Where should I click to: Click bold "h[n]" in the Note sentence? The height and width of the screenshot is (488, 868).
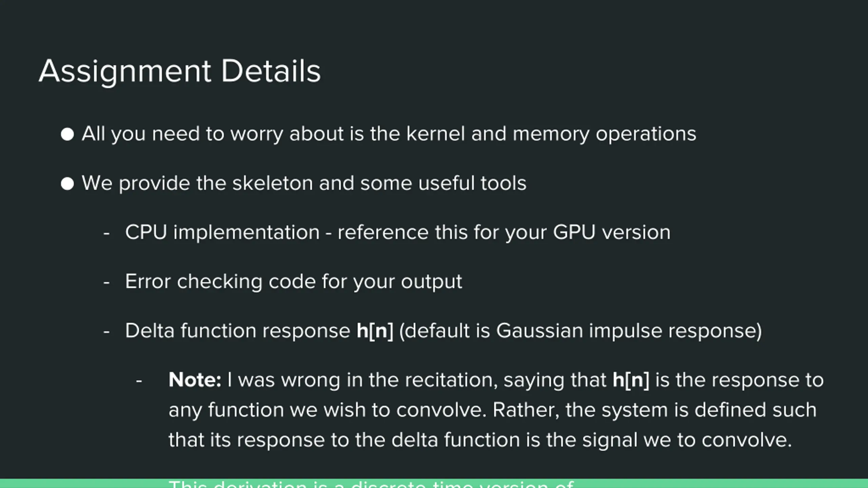pos(631,380)
